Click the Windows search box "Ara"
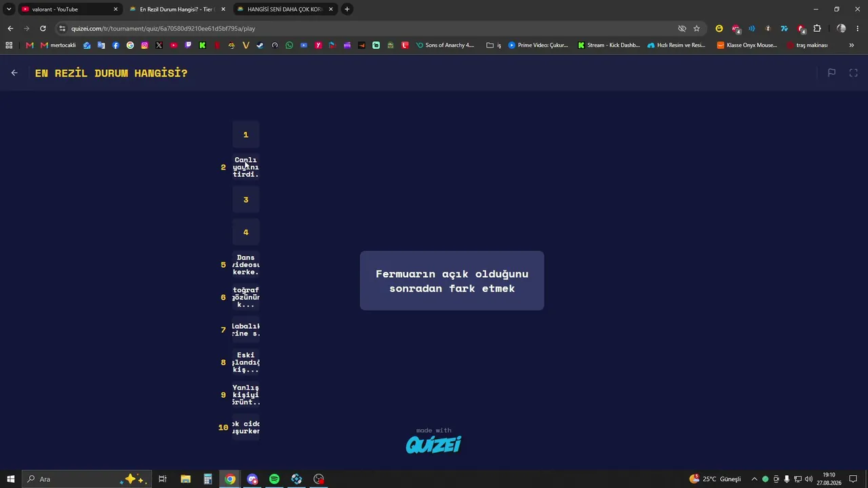Screen dimensions: 868x488 coord(85,479)
